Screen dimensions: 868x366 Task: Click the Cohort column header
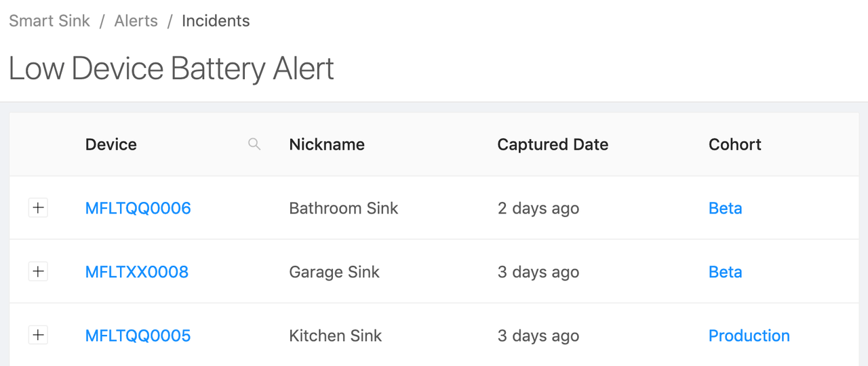click(x=735, y=144)
